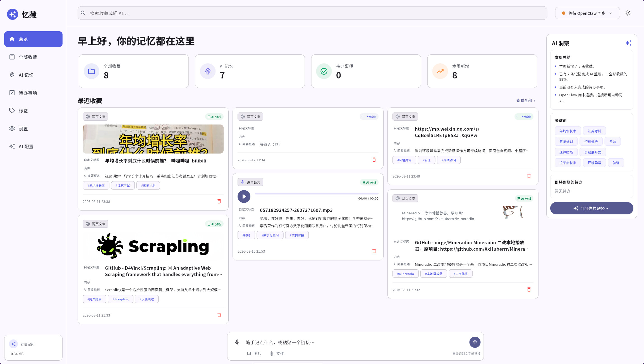Open weixin link title https://mp.weixin.qq.com/s/

click(447, 132)
